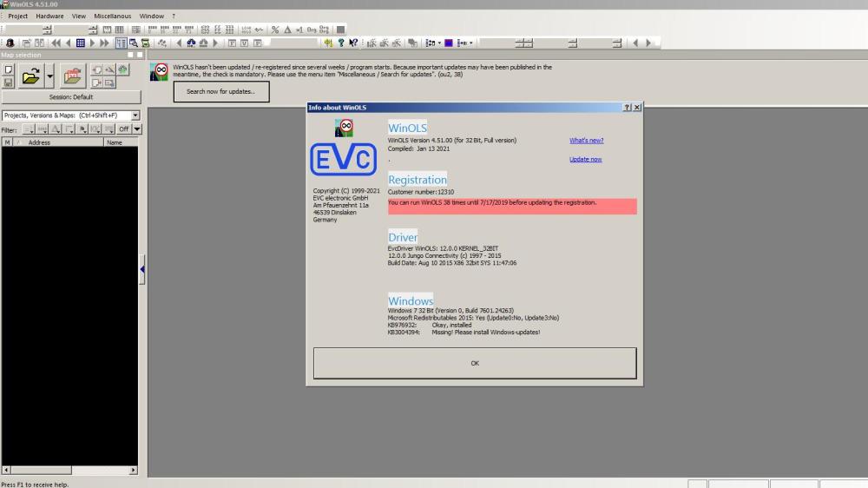Click the delta triangle difference icon
Viewport: 868px width, 488px height.
pyautogui.click(x=287, y=30)
